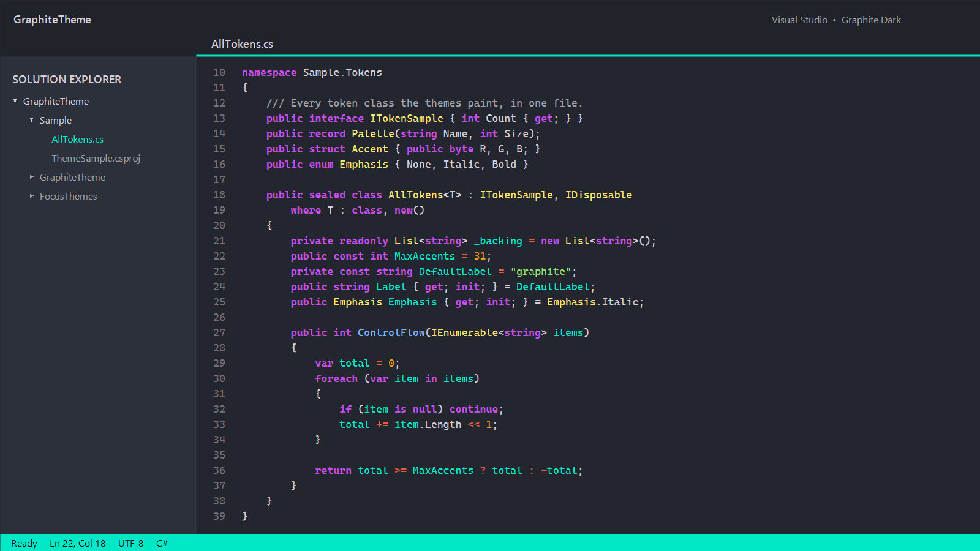
Task: Click the doc comment on line 12
Action: tap(424, 103)
